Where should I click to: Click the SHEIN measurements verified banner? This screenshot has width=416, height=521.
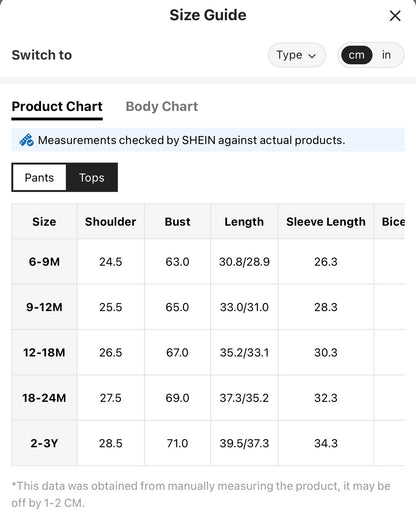(208, 140)
